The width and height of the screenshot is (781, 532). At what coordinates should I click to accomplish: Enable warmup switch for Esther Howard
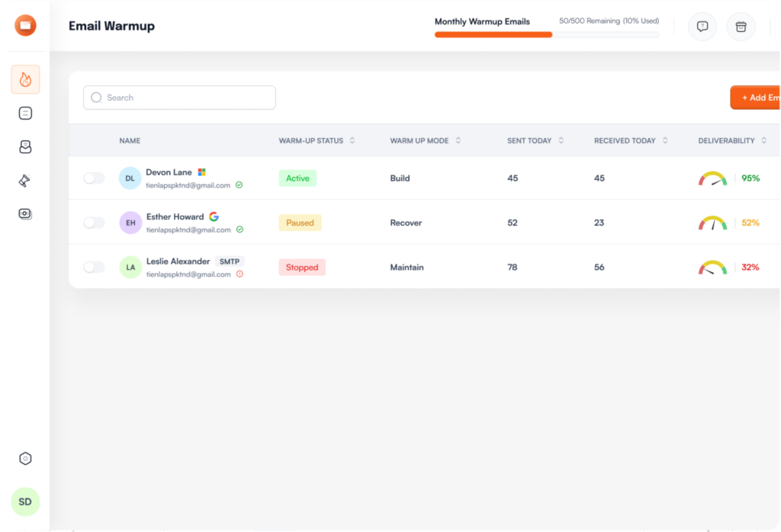pyautogui.click(x=94, y=223)
